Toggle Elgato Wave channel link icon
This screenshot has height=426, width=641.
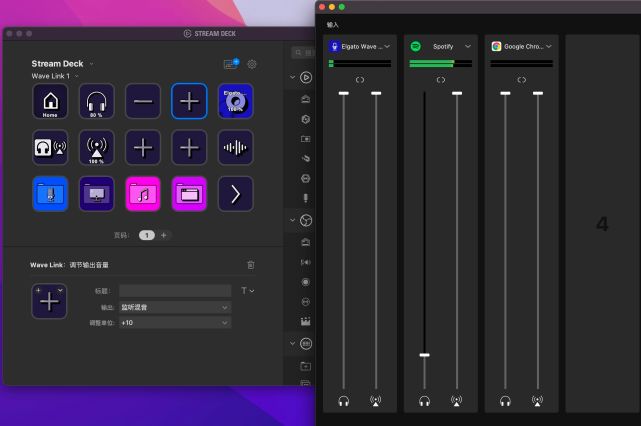coord(360,80)
